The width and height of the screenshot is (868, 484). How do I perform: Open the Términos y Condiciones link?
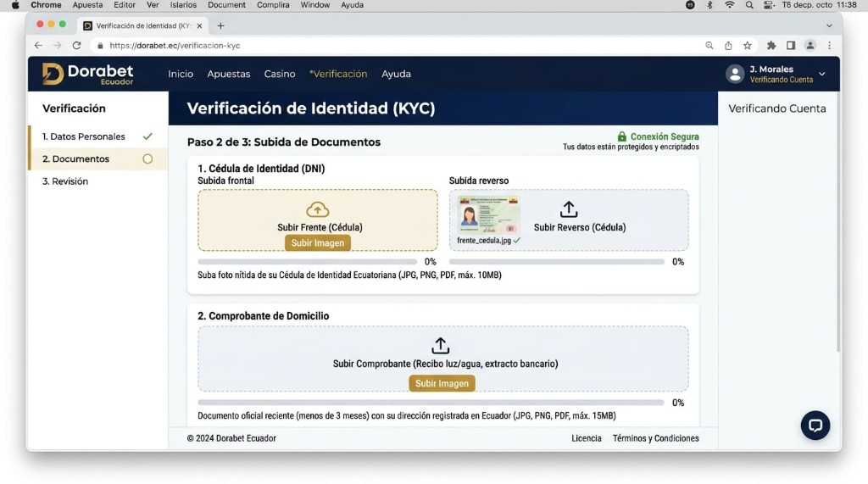tap(655, 438)
